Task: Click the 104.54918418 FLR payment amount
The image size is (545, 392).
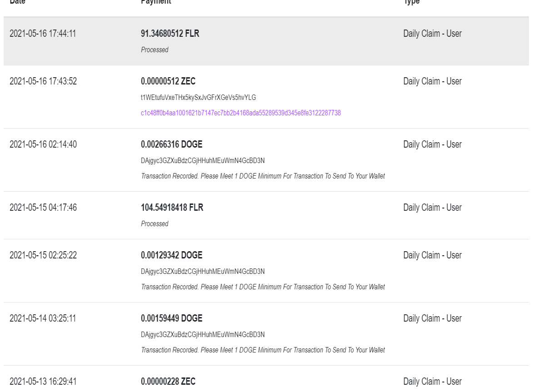Action: pyautogui.click(x=172, y=208)
